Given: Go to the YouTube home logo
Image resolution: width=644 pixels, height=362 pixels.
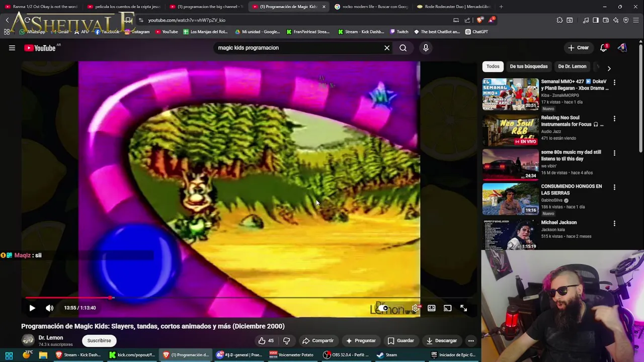Looking at the screenshot, I should tap(40, 48).
